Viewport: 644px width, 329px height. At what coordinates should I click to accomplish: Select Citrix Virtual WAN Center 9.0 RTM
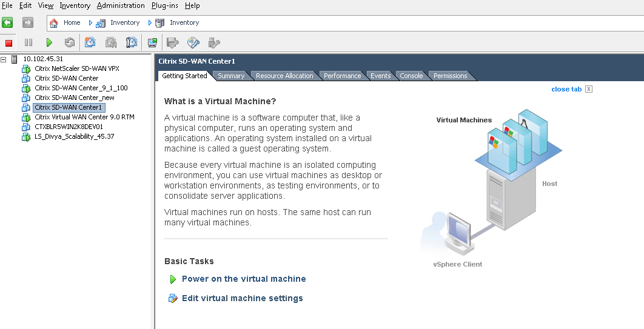(x=85, y=117)
